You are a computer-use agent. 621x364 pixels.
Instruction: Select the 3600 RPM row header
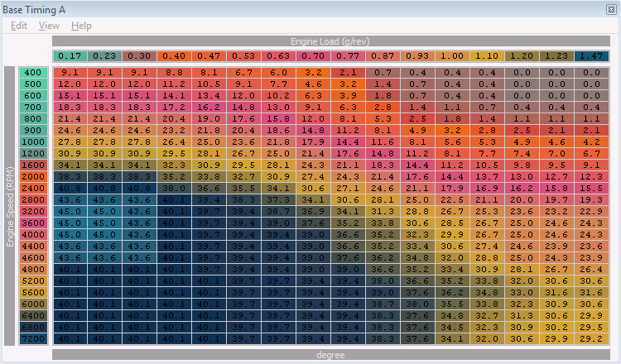coord(33,223)
